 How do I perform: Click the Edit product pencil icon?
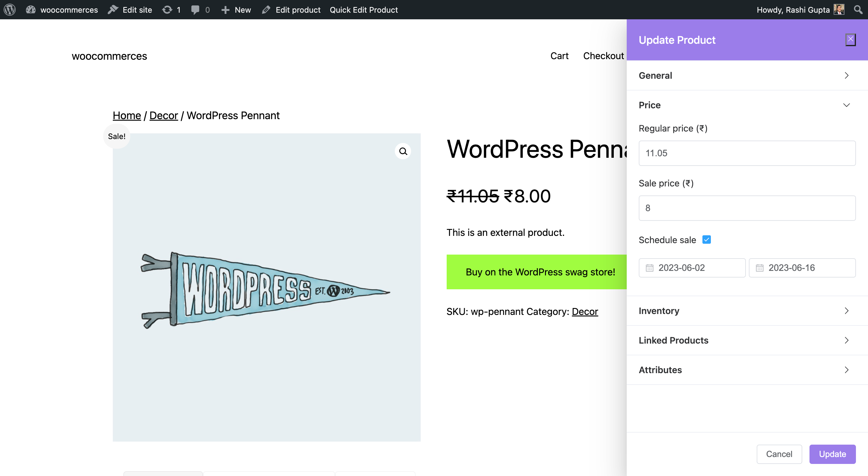pos(266,10)
